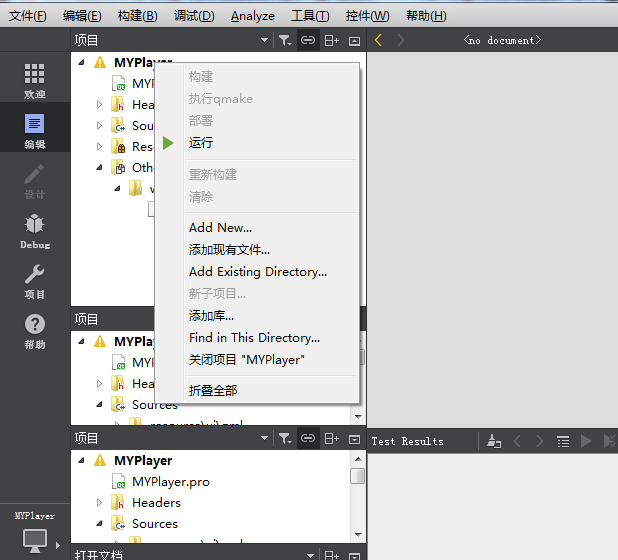Click the 设计 design mode icon
Viewport: 618px width, 560px height.
click(x=35, y=181)
